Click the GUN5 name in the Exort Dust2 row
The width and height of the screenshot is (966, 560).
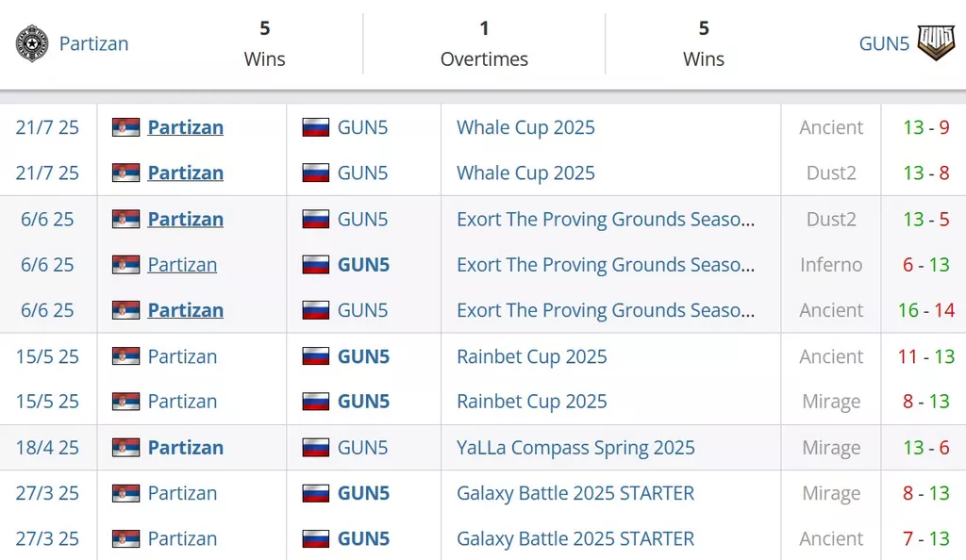click(x=363, y=219)
